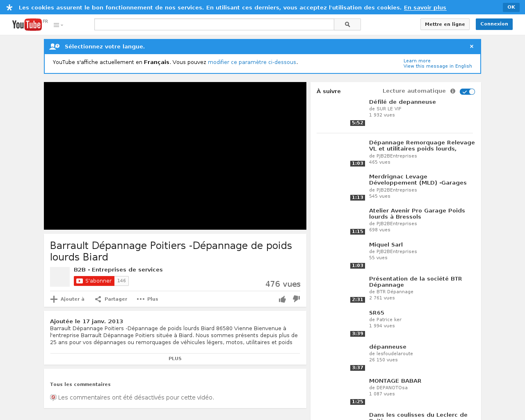Click de DEPANOTOsa channel name

click(388, 388)
